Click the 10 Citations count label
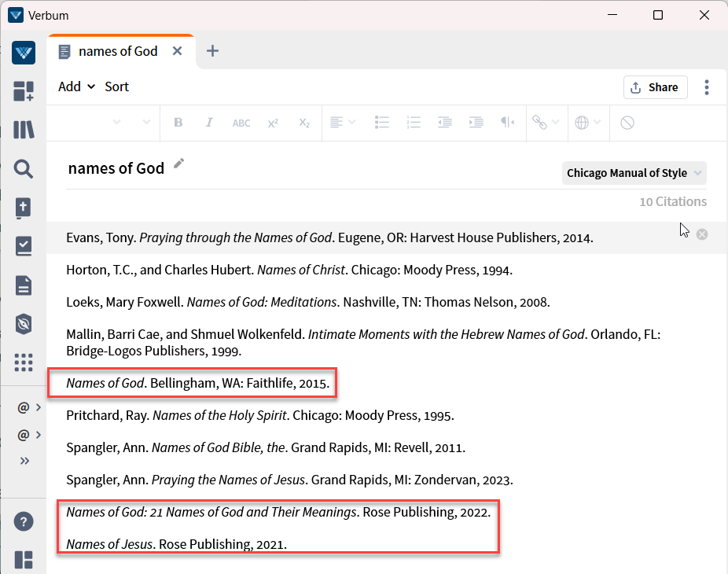 click(x=673, y=201)
